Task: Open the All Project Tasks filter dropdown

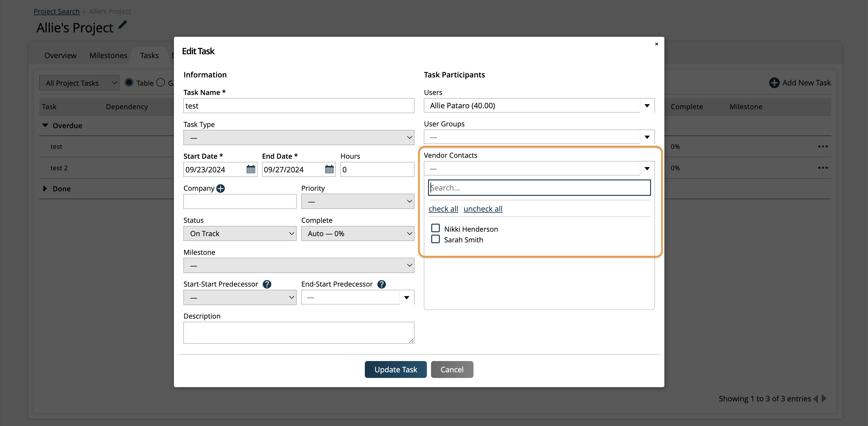Action: (x=79, y=83)
